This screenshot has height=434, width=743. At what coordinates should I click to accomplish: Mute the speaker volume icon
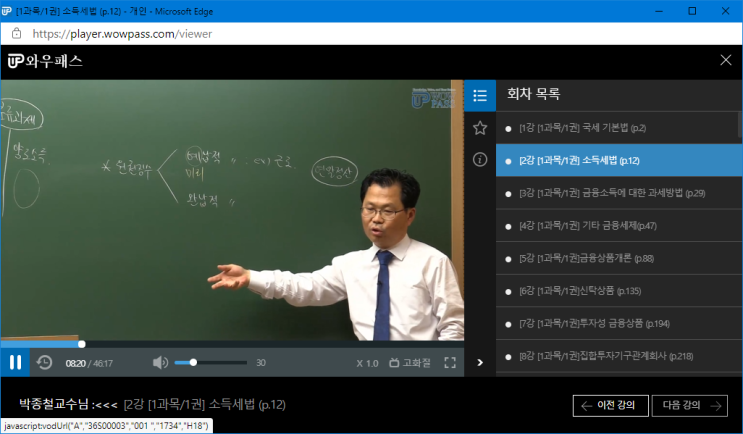click(160, 363)
